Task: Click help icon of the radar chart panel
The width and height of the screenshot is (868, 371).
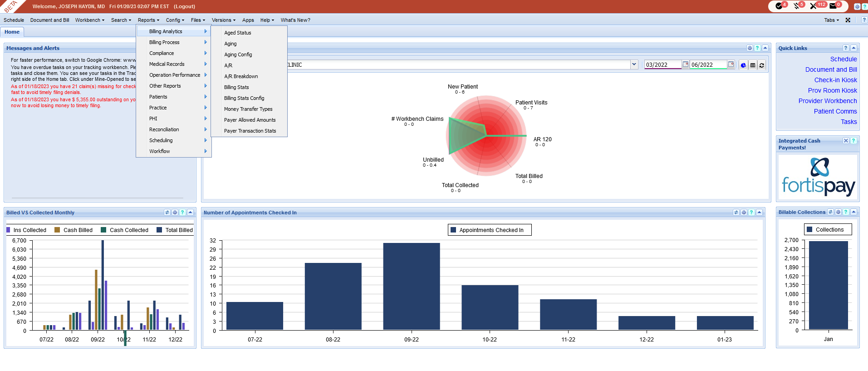Action: tap(757, 48)
